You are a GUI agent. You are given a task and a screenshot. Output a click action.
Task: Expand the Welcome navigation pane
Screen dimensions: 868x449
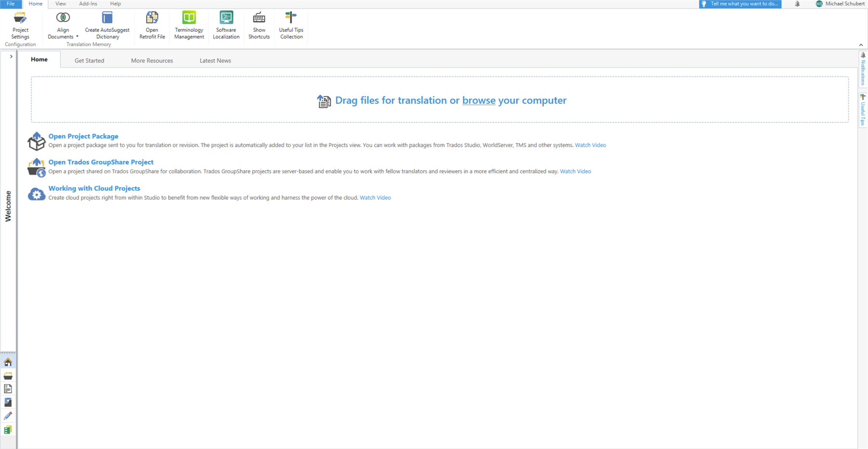tap(11, 56)
